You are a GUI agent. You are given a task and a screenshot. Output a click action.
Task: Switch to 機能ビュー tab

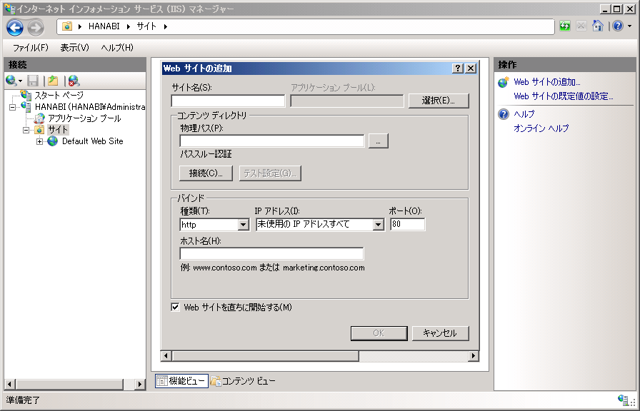182,381
